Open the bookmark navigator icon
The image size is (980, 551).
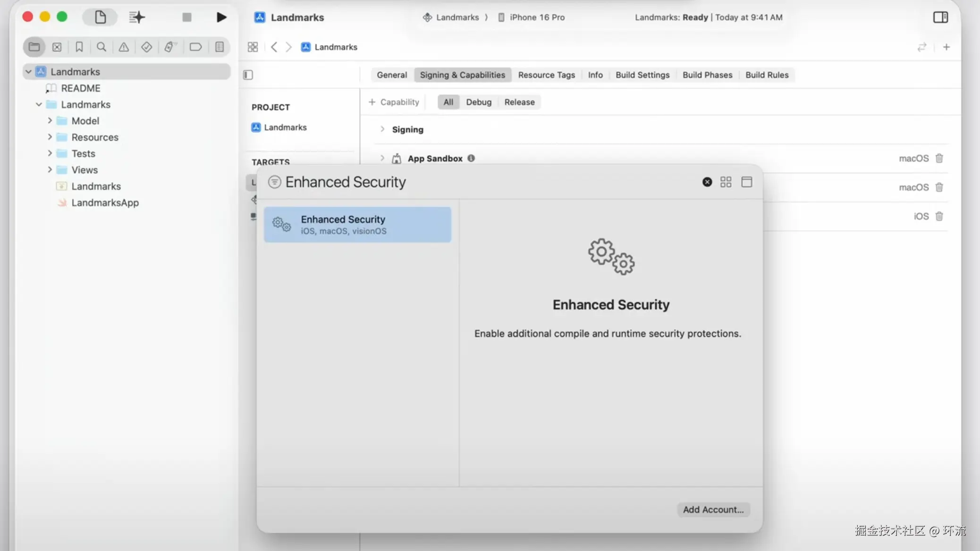(x=79, y=47)
